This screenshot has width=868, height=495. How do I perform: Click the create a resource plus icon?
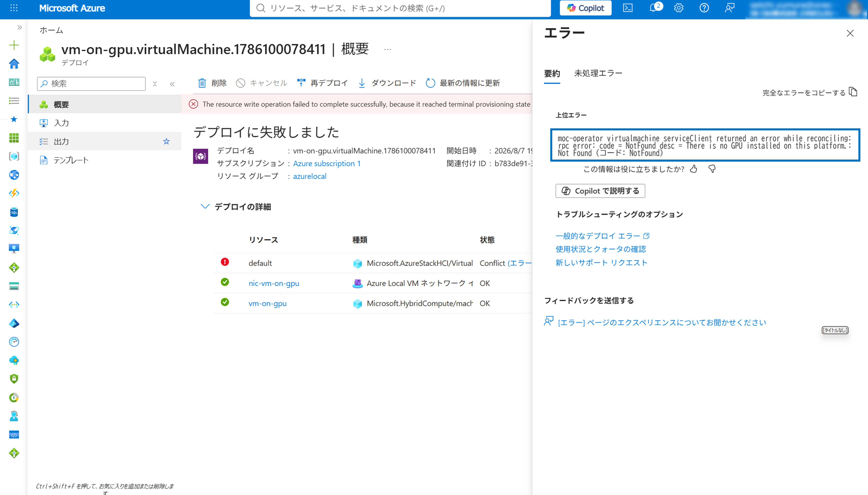(14, 45)
